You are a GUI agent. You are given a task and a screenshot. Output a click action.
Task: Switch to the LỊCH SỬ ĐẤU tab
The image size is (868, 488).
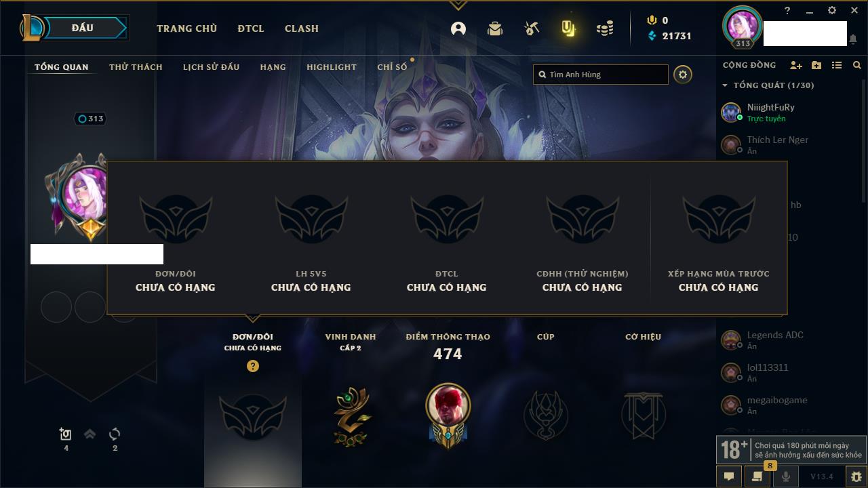coord(211,67)
